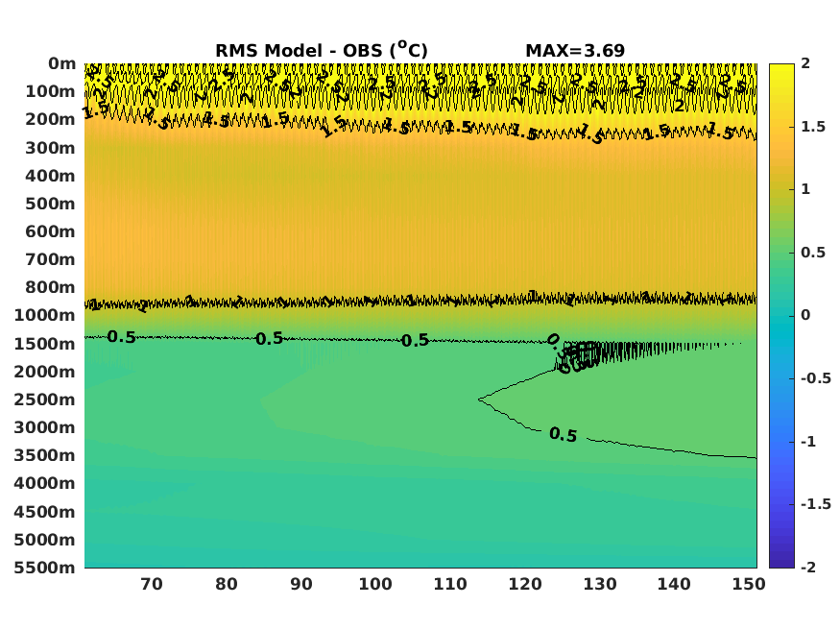Viewport: 840px width, 630px height.
Task: Click the "800m" depth axis label
Action: [x=50, y=287]
